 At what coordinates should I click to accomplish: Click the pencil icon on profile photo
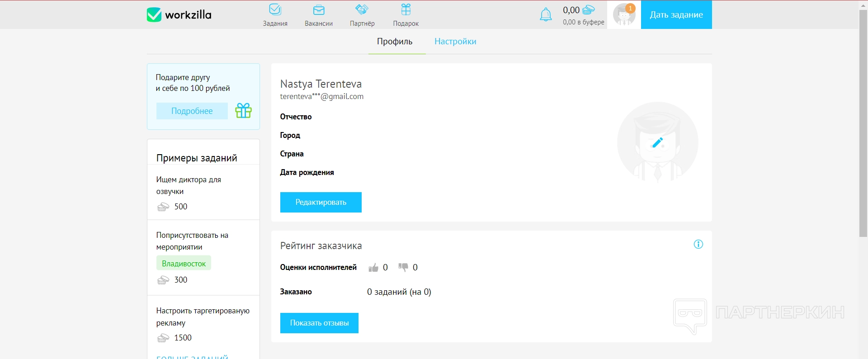click(x=658, y=142)
